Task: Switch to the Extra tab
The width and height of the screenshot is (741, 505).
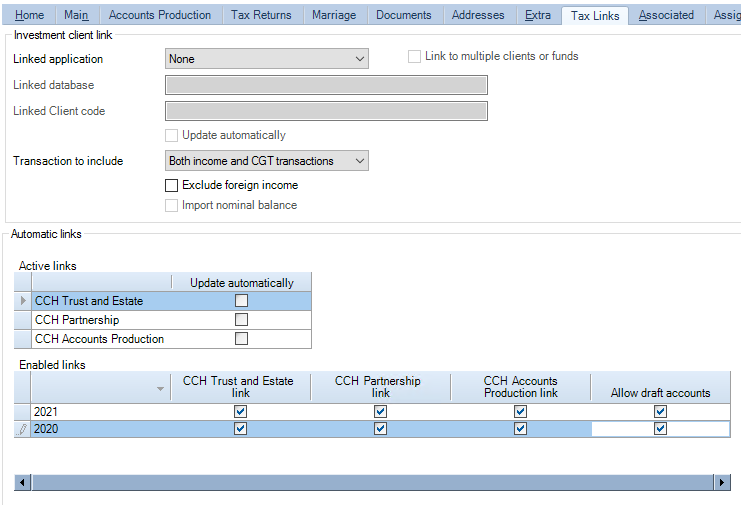Action: (538, 15)
